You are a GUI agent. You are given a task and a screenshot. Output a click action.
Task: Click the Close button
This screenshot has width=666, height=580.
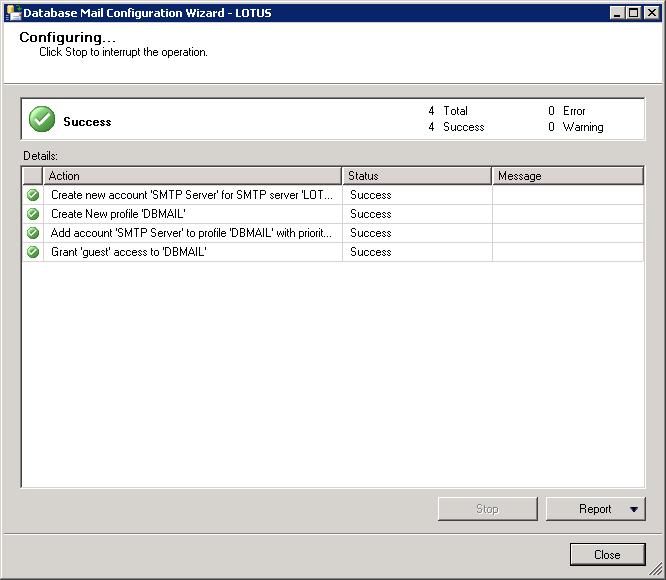pyautogui.click(x=607, y=555)
